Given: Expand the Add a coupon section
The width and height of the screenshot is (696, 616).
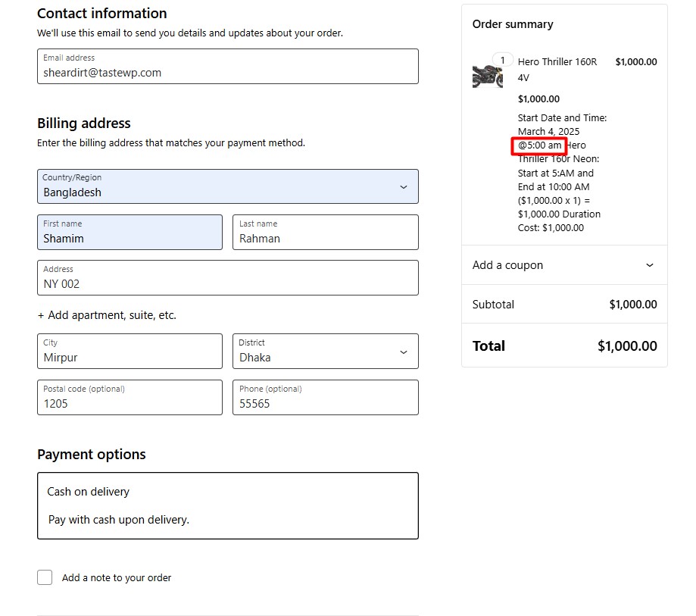Looking at the screenshot, I should 564,265.
